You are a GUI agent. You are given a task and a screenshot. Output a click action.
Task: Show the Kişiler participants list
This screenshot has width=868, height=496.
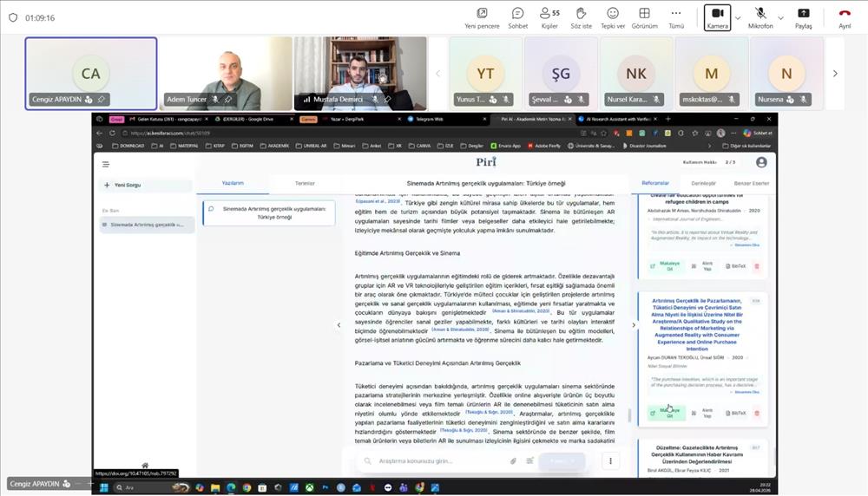tap(549, 14)
